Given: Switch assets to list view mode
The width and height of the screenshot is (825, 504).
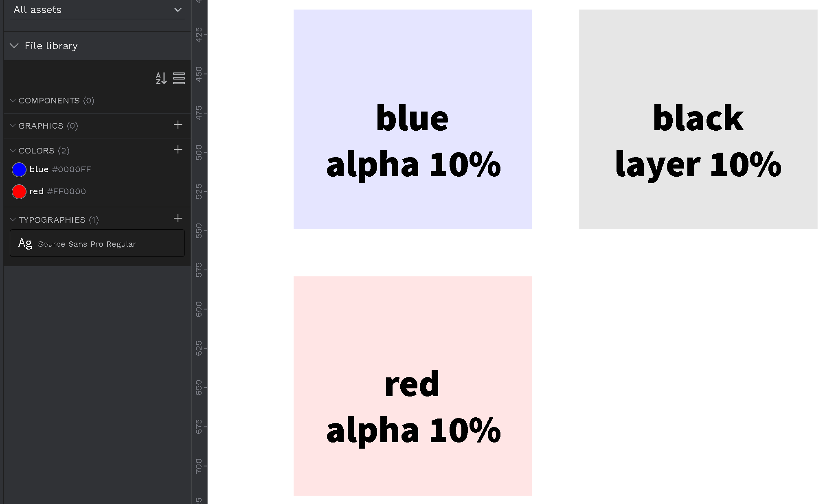Looking at the screenshot, I should point(179,79).
